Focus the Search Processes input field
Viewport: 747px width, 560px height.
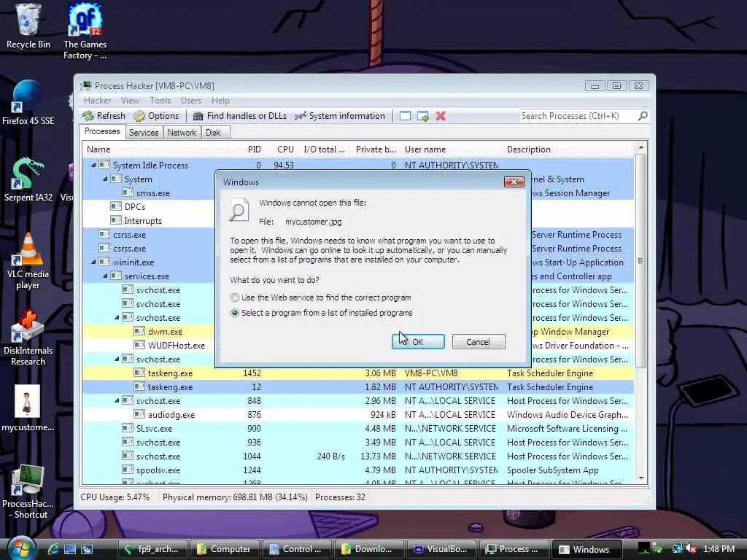(x=578, y=116)
